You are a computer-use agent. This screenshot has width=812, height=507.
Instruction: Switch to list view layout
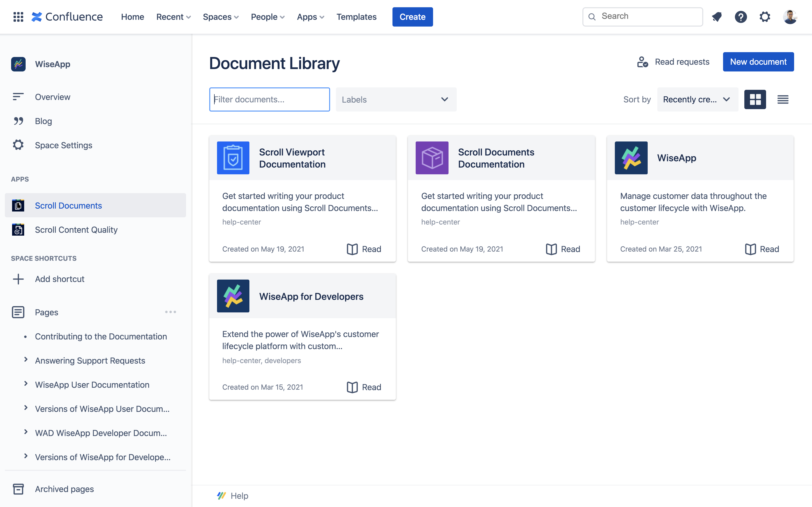[x=783, y=99]
